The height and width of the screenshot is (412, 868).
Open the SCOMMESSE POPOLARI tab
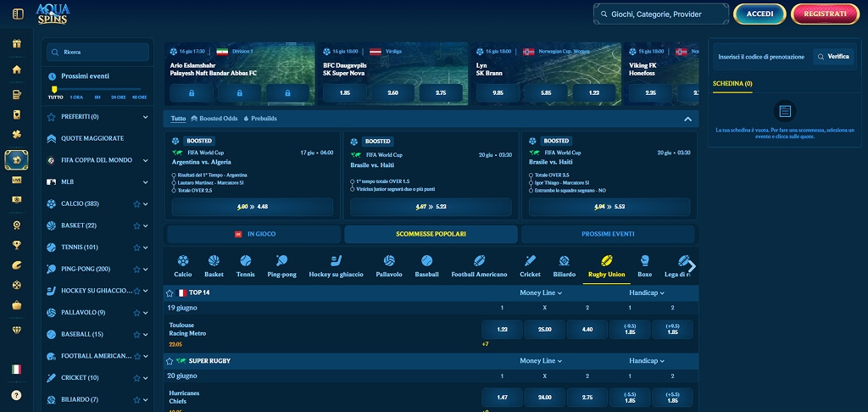point(431,234)
